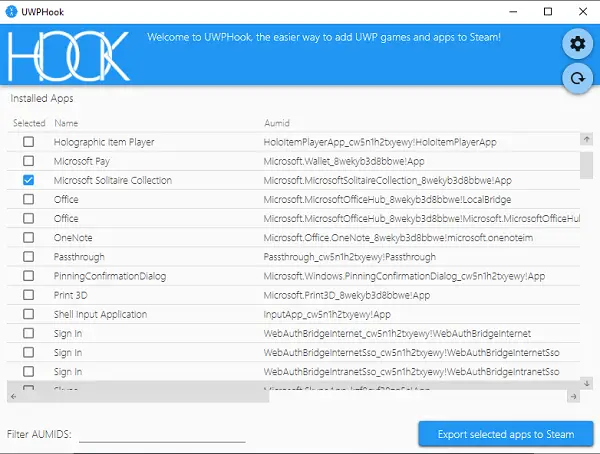Image resolution: width=600 pixels, height=454 pixels.
Task: Click the vertical scrollbar down arrow
Action: coord(586,383)
